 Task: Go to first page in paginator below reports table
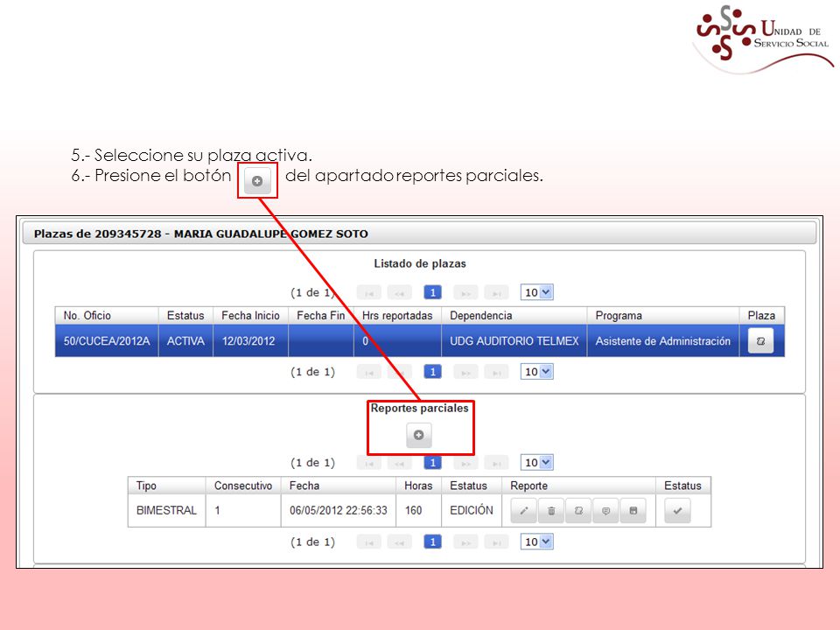(369, 542)
